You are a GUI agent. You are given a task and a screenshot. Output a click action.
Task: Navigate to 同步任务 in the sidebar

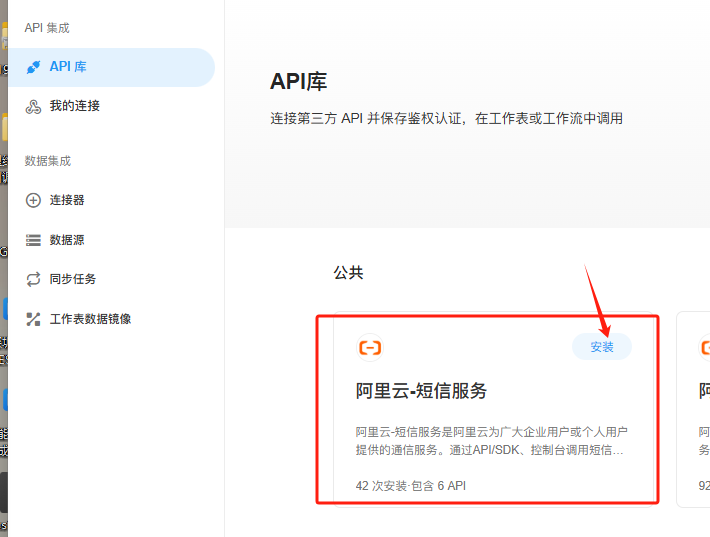point(73,279)
